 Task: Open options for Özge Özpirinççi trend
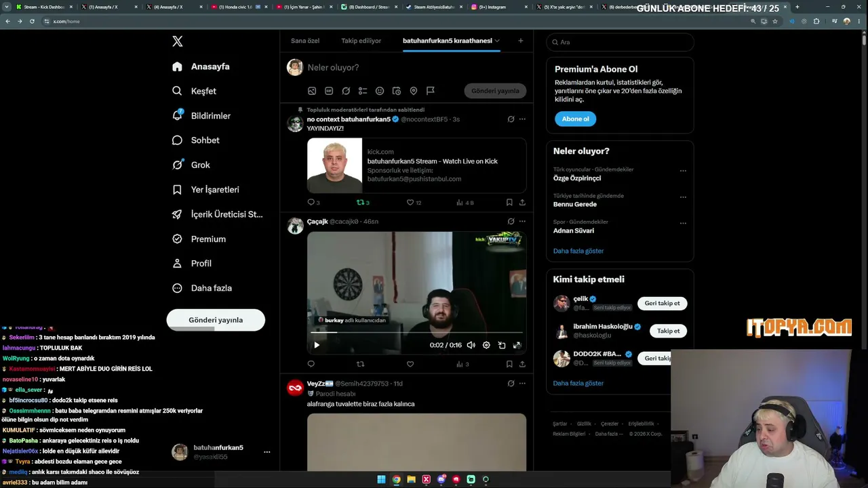point(683,171)
